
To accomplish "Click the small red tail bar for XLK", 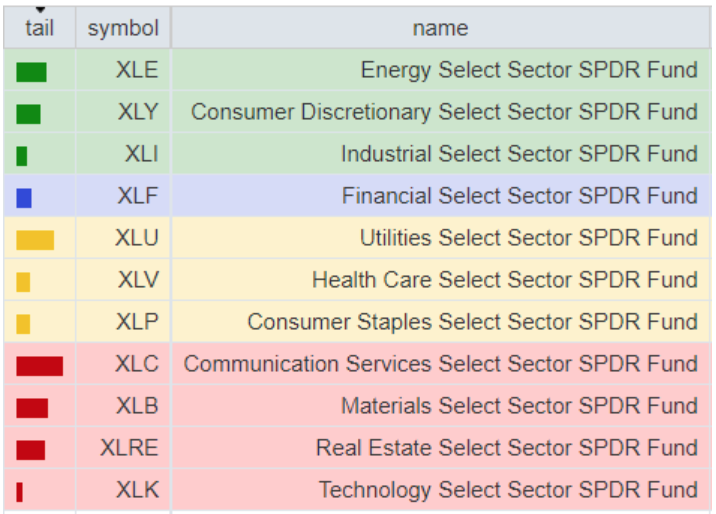I will [20, 491].
